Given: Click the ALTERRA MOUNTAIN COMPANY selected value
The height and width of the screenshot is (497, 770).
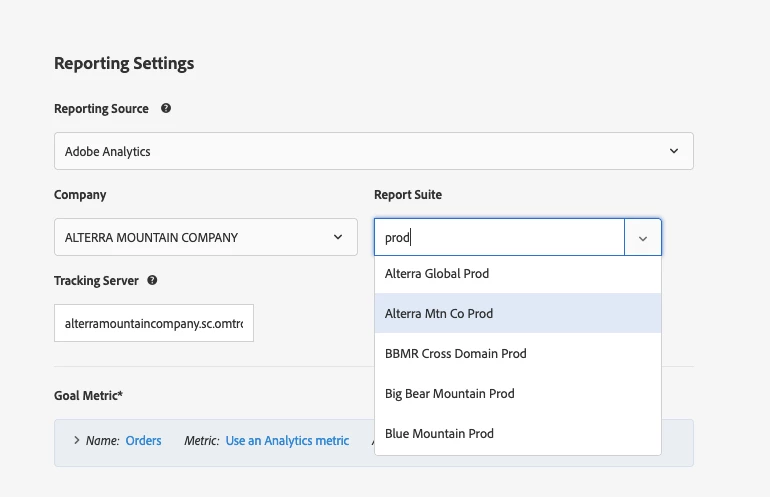Looking at the screenshot, I should coord(151,237).
